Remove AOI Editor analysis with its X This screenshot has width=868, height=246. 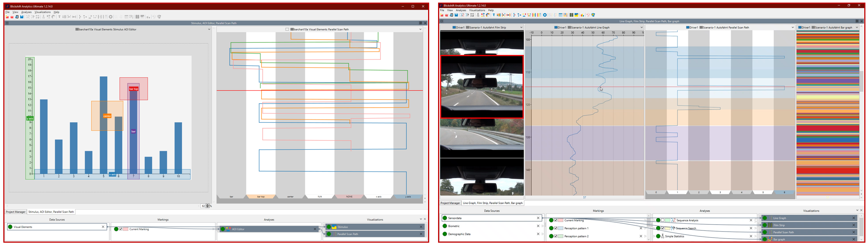click(x=315, y=229)
